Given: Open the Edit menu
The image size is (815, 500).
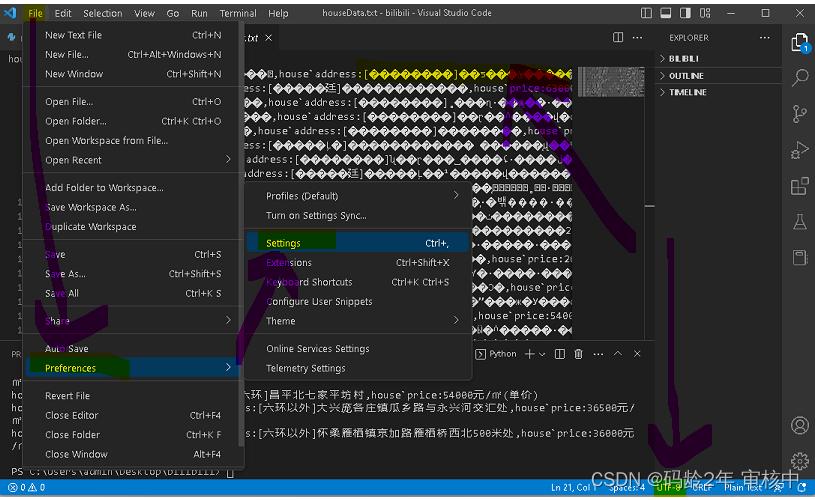Looking at the screenshot, I should point(63,13).
